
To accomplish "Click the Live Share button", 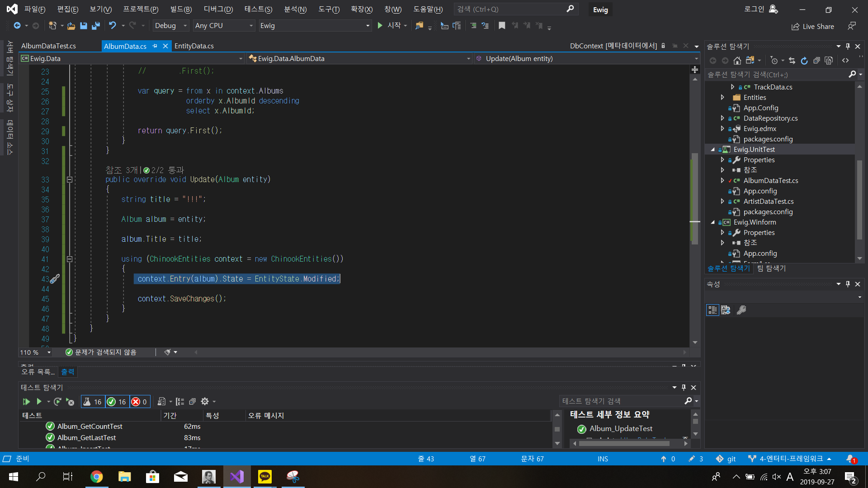I will [812, 26].
